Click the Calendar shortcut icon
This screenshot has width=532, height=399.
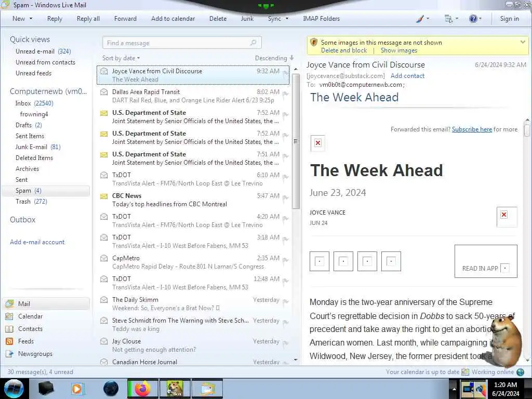[x=9, y=316]
